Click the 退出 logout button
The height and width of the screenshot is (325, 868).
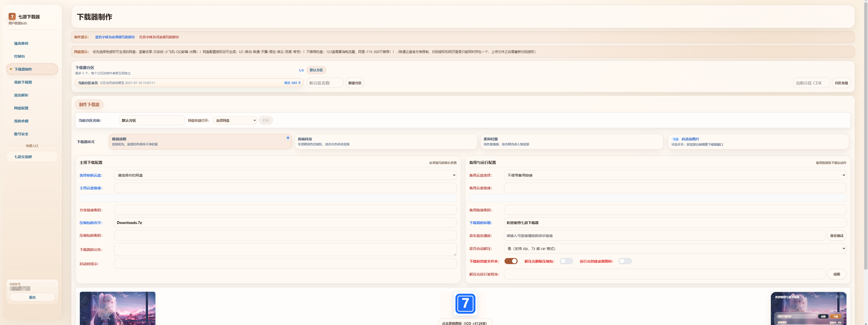pos(32,297)
